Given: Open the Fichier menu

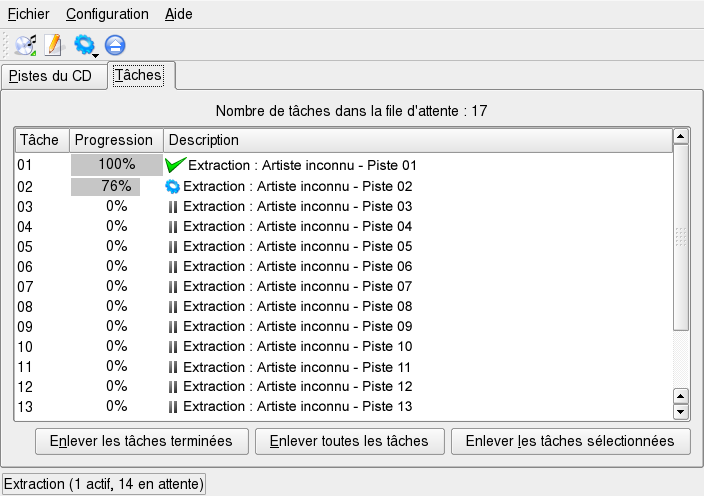Looking at the screenshot, I should click(28, 14).
